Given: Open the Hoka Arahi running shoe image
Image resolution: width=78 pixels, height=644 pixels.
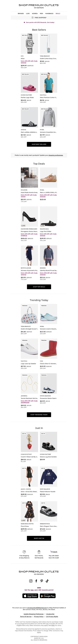Looking at the screenshot, I should (48, 314).
